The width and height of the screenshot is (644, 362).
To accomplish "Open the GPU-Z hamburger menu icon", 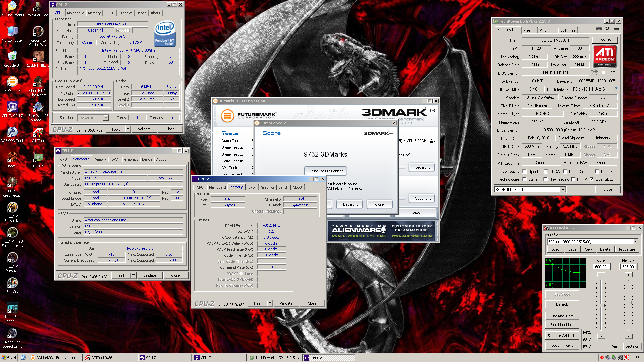I will 616,29.
